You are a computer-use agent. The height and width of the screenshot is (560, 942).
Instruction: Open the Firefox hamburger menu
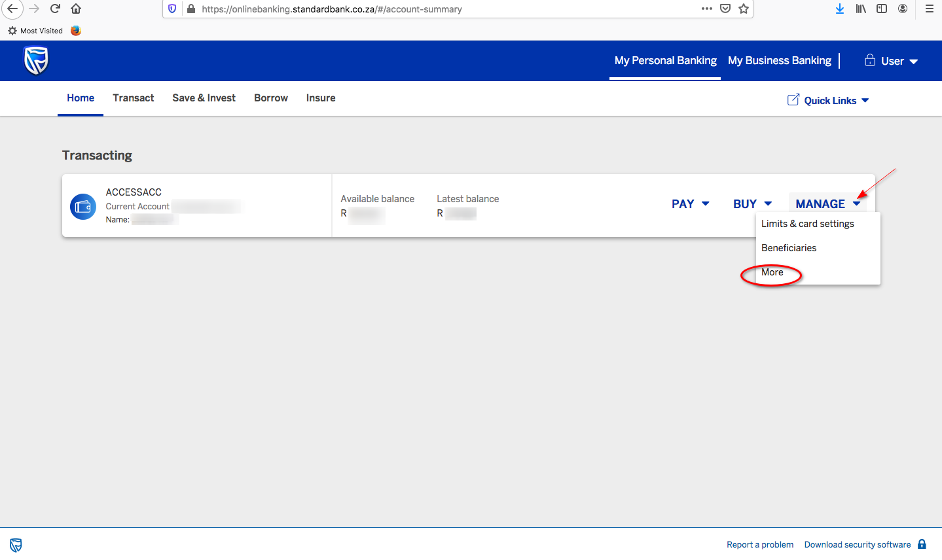tap(929, 9)
